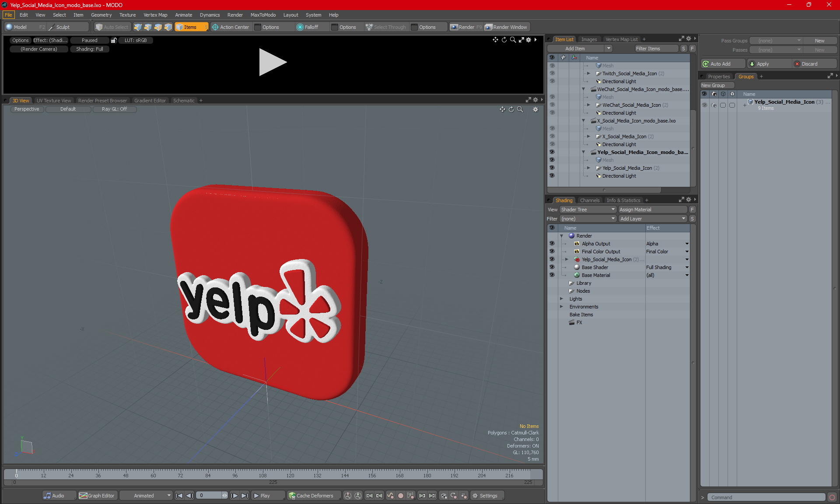Image resolution: width=840 pixels, height=504 pixels.
Task: Step to previous frame
Action: [189, 496]
